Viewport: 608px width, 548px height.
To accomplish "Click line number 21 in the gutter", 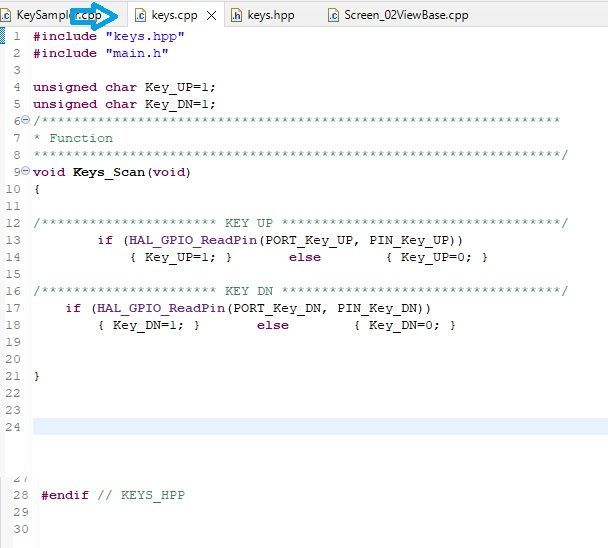I will pyautogui.click(x=13, y=376).
